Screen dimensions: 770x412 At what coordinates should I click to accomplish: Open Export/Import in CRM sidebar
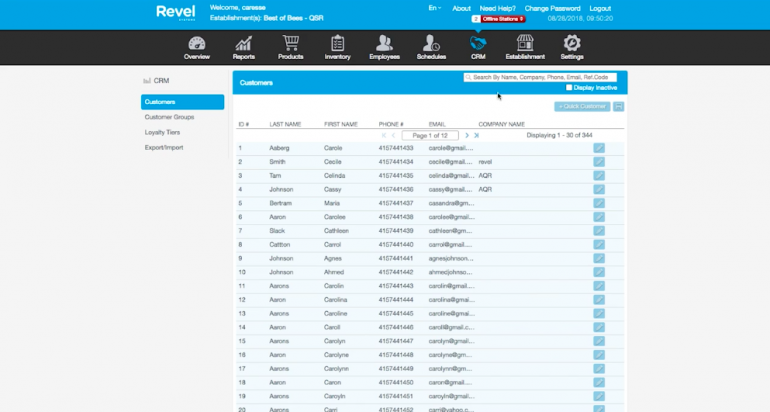[x=163, y=147]
